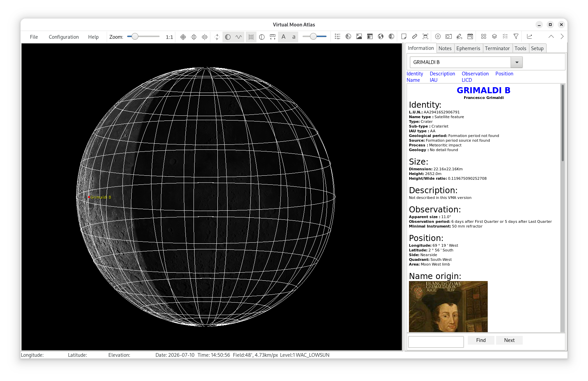The width and height of the screenshot is (588, 381).
Task: Click the checklist toolbar icon
Action: pyautogui.click(x=505, y=36)
